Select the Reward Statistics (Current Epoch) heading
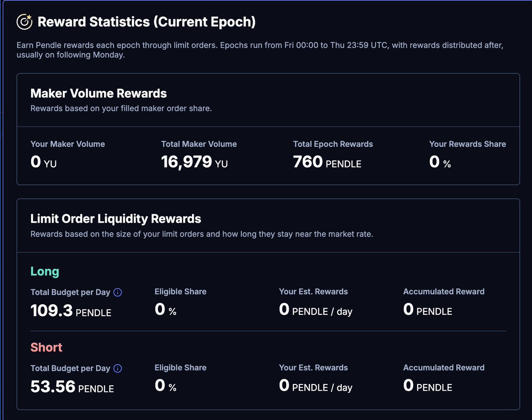 tap(146, 22)
